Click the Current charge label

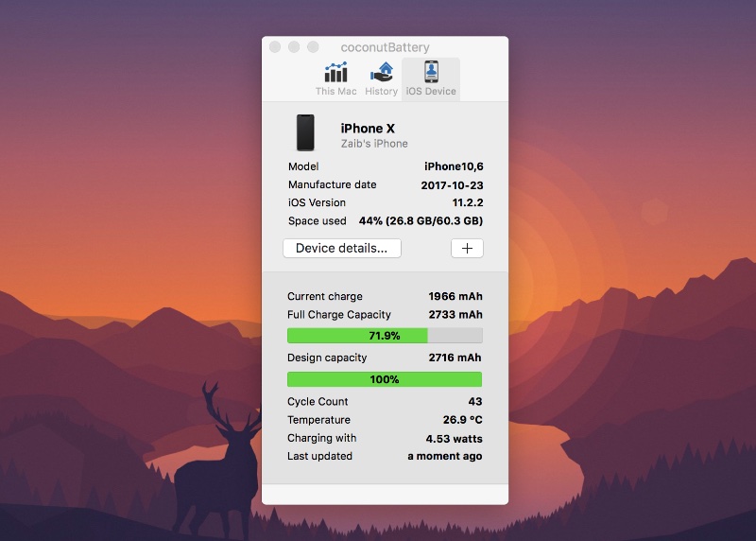pyautogui.click(x=325, y=296)
